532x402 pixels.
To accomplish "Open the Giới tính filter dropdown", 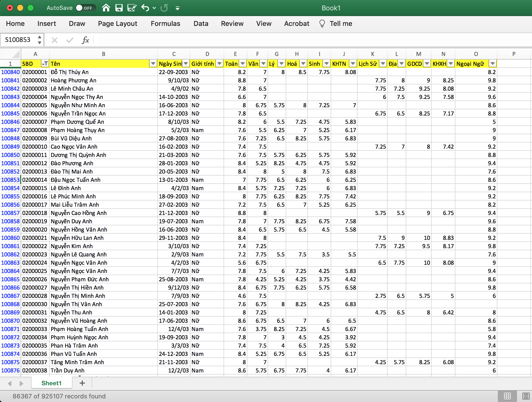I will tap(219, 63).
